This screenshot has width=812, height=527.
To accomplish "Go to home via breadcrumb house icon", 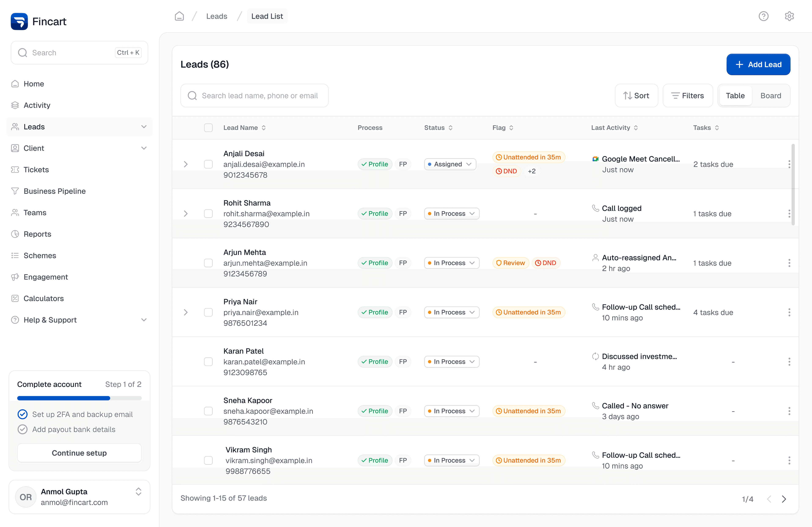I will [x=179, y=16].
